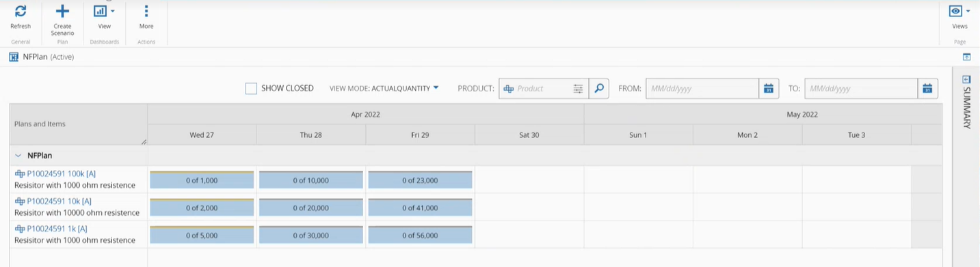The image size is (980, 267).
Task: Click the Thu 28 column header
Action: click(x=311, y=135)
